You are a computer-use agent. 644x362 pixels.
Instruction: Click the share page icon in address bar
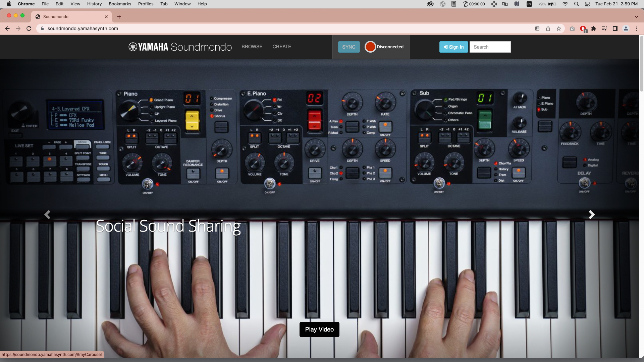coord(548,28)
